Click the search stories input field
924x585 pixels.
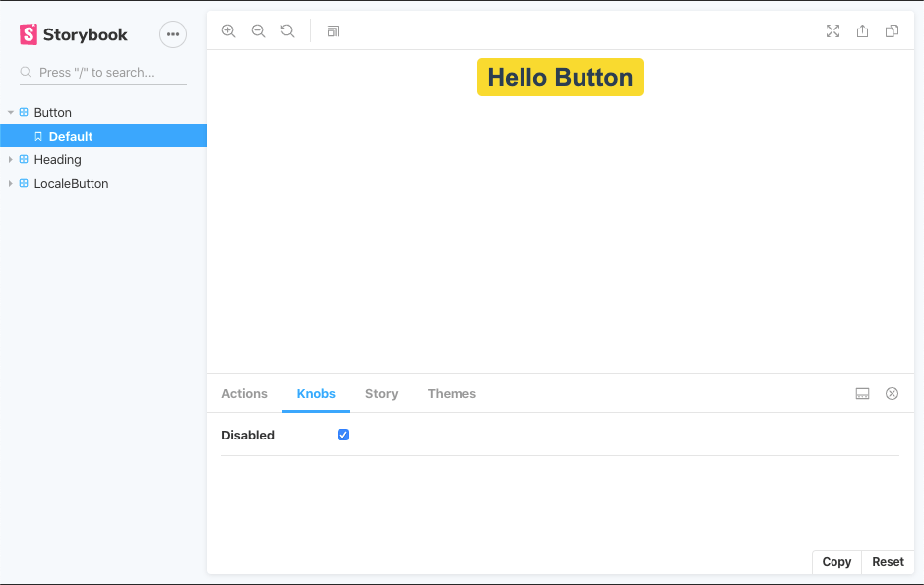[x=108, y=73]
